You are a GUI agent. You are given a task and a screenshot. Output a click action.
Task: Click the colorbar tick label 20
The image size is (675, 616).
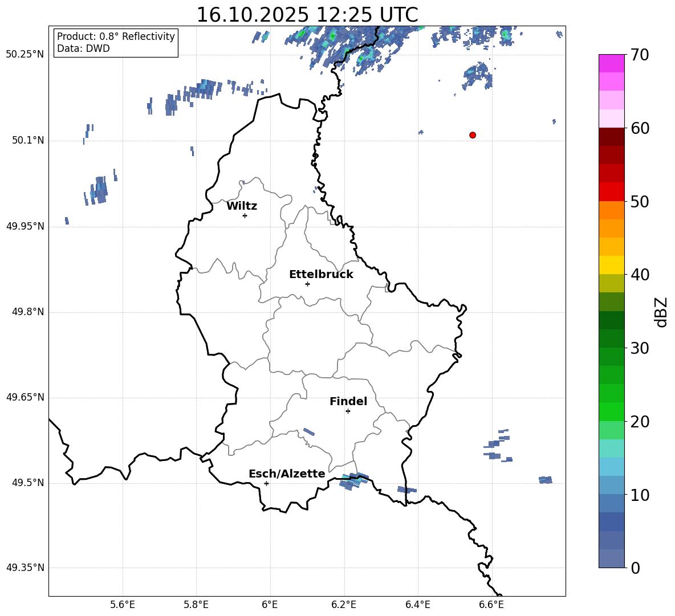coord(640,422)
